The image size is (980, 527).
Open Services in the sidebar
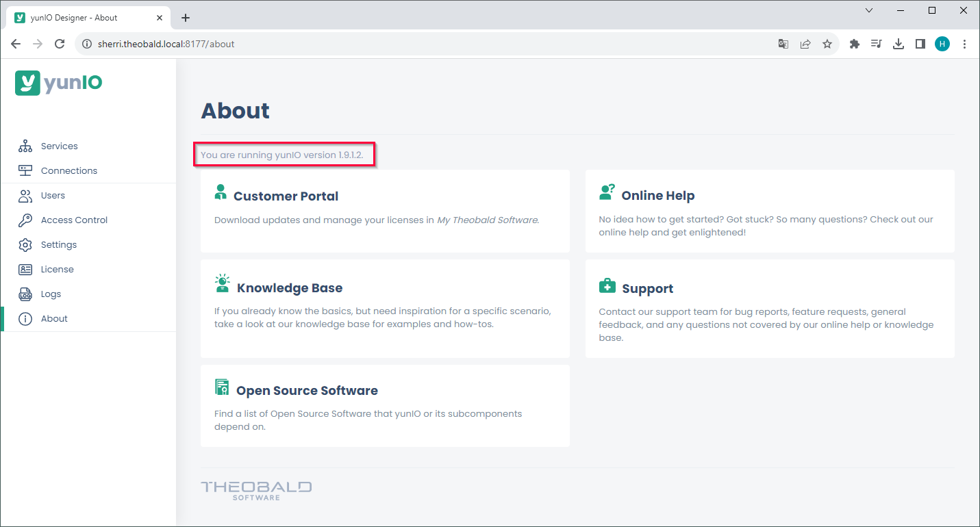[x=88, y=146]
